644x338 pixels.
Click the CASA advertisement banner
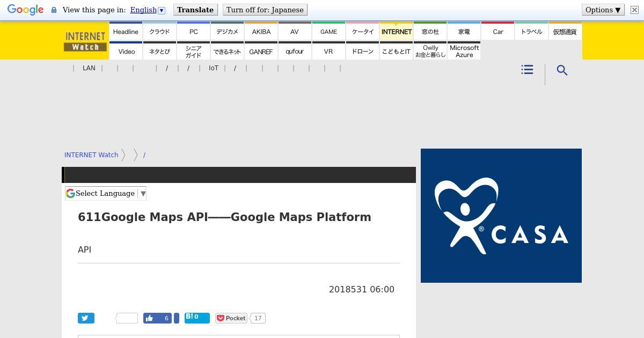tap(501, 216)
